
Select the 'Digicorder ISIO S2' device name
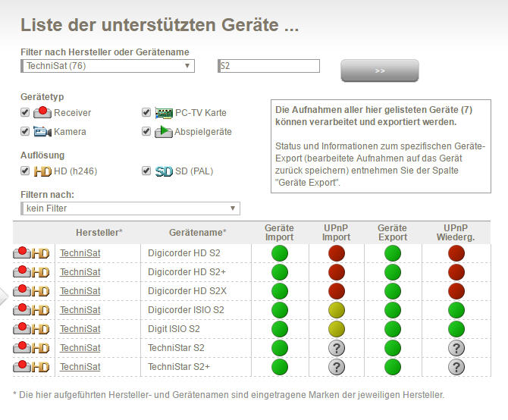186,309
